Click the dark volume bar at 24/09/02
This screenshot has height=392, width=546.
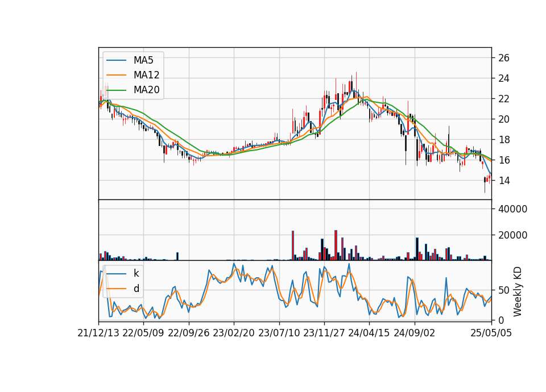pyautogui.click(x=417, y=249)
